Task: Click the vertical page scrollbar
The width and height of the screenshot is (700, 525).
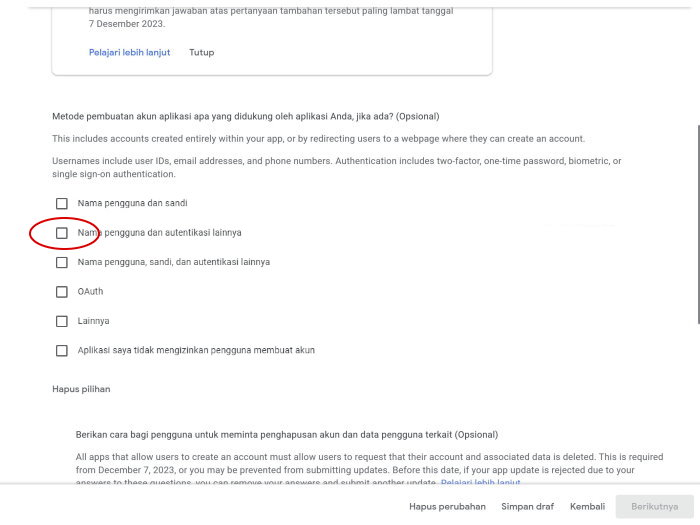Action: pyautogui.click(x=698, y=225)
